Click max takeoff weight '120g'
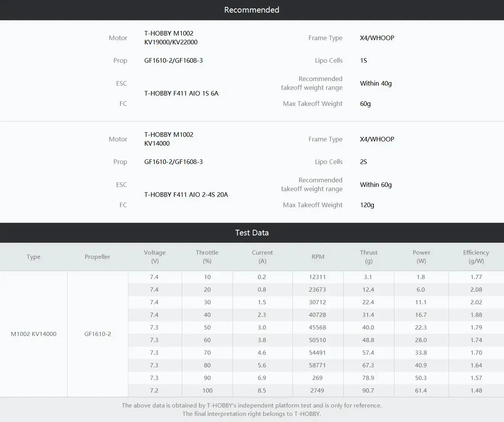The image size is (504, 422). [x=367, y=205]
